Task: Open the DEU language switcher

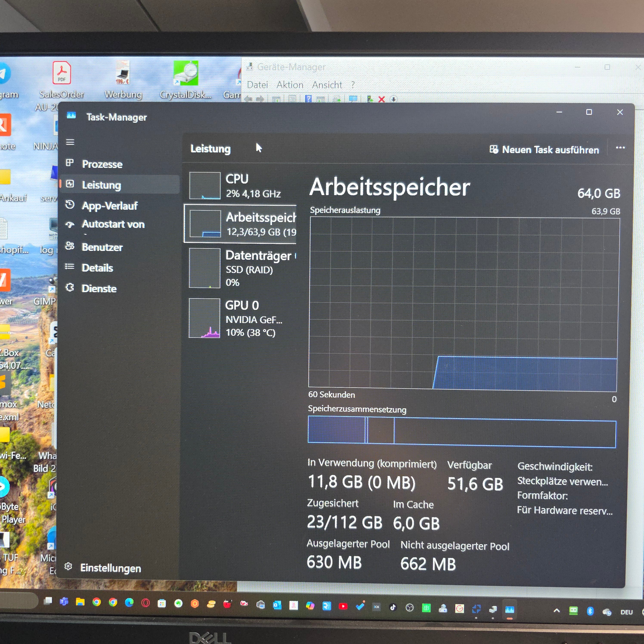Action: click(626, 612)
